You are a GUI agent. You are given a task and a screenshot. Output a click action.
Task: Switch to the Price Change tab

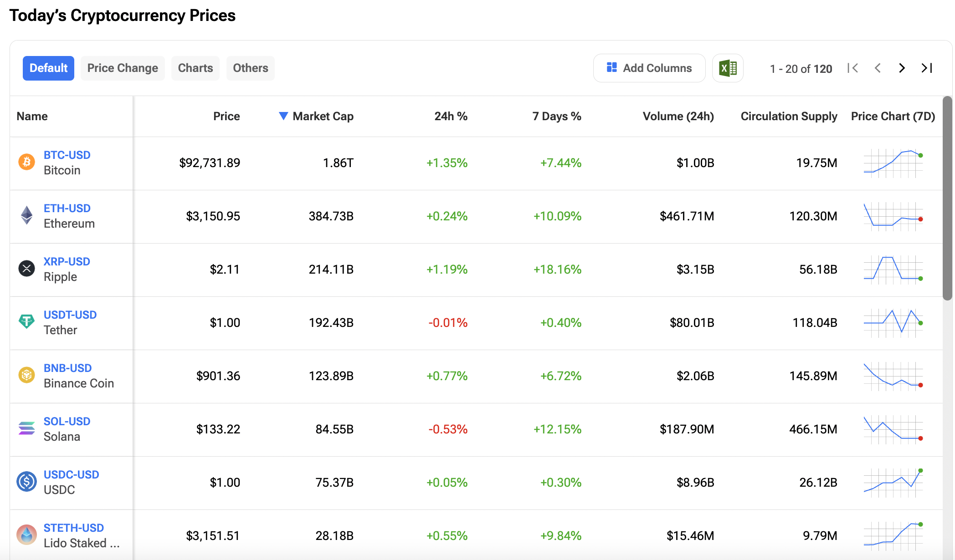123,68
